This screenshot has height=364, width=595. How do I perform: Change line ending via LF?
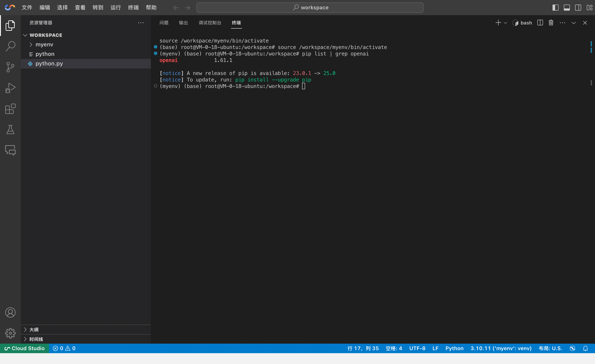click(435, 348)
